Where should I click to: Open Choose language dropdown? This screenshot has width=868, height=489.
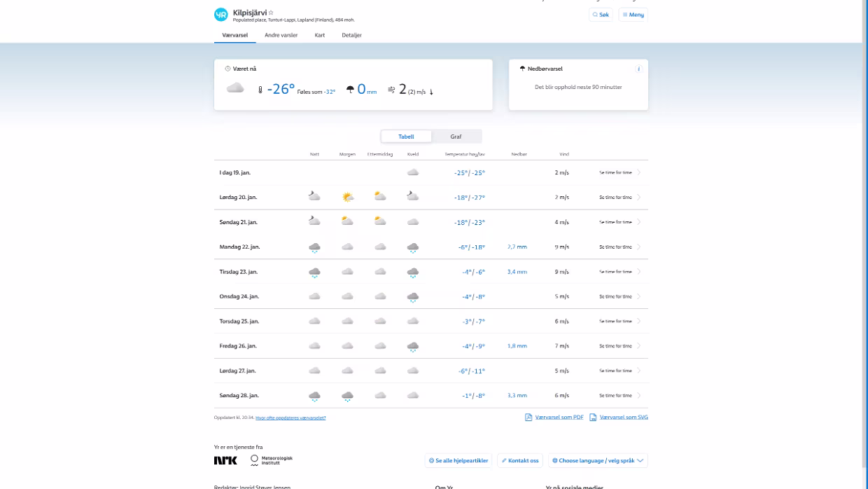click(598, 460)
